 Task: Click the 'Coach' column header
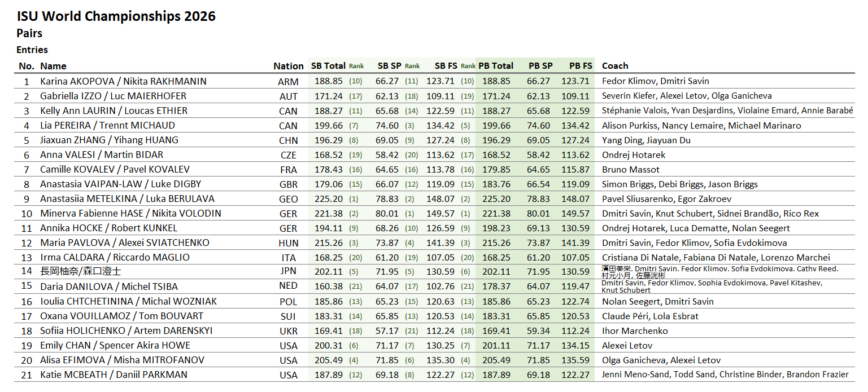[x=615, y=66]
